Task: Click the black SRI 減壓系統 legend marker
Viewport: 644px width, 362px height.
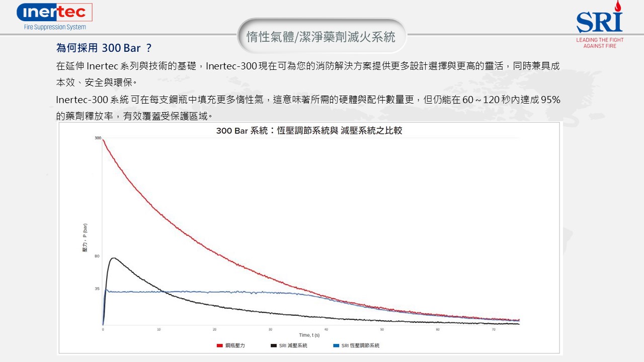Action: click(274, 345)
